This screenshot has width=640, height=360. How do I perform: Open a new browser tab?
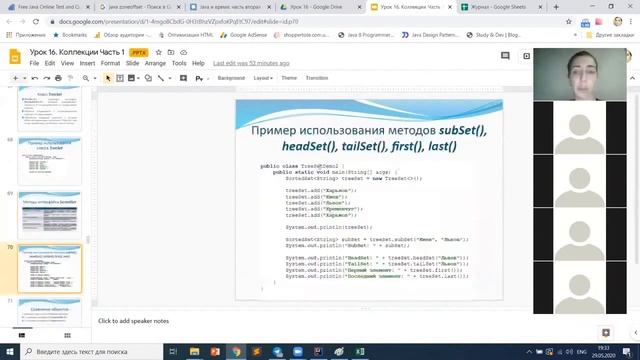[556, 7]
